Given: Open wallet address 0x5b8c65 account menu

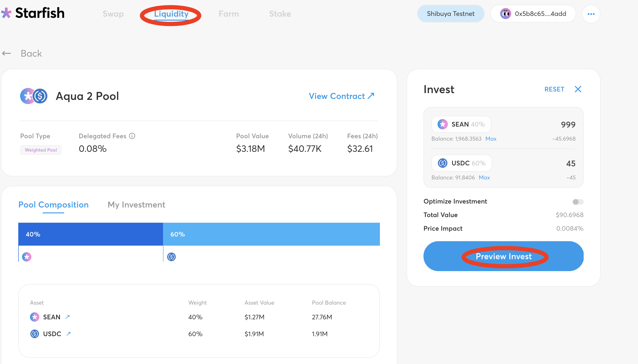Looking at the screenshot, I should coord(540,14).
